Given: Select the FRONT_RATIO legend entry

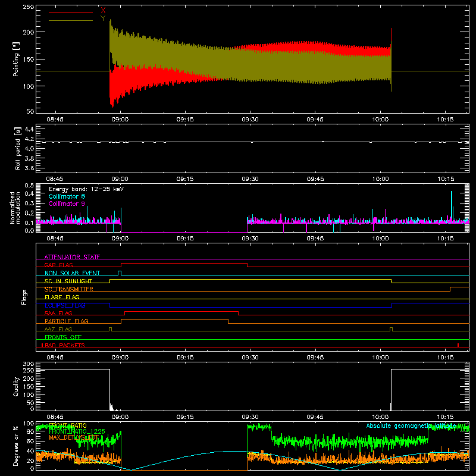Looking at the screenshot, I should (68, 425).
